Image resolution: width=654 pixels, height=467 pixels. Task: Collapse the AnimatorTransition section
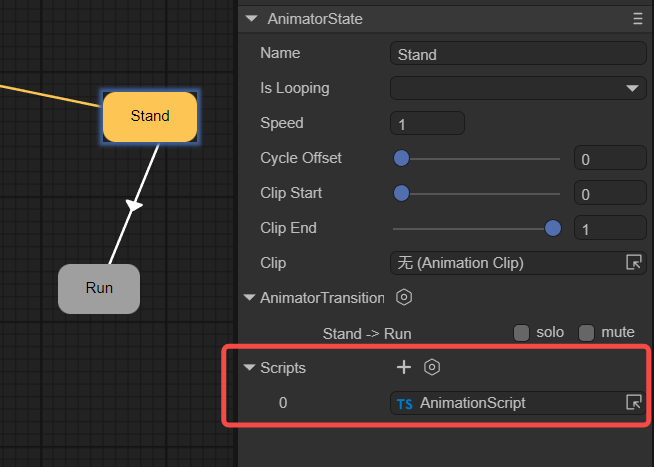coord(251,298)
